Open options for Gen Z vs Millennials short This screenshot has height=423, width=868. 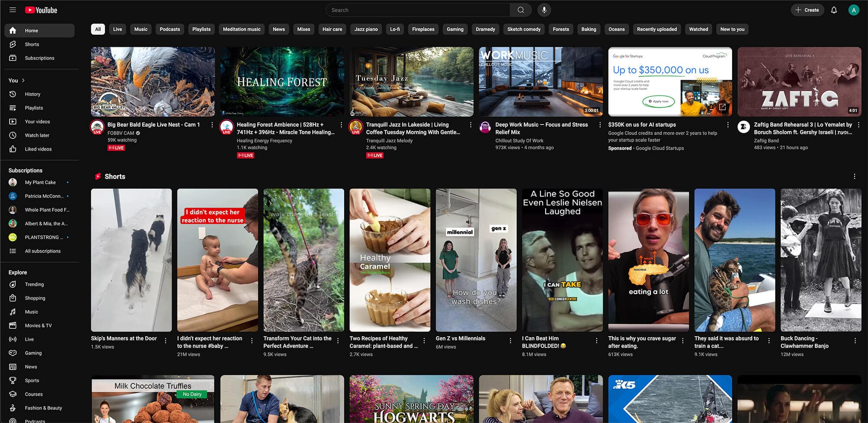[510, 341]
